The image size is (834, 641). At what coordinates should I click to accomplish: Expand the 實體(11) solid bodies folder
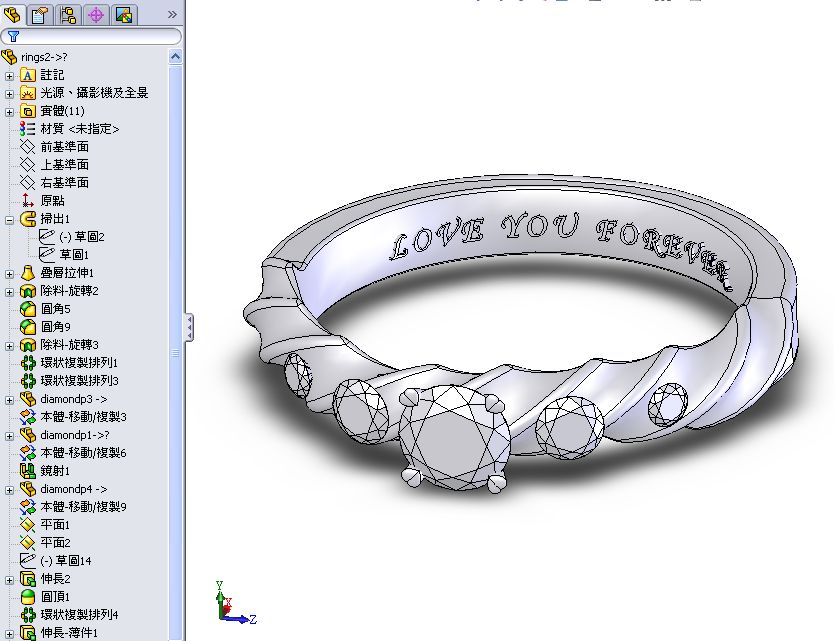[8, 111]
